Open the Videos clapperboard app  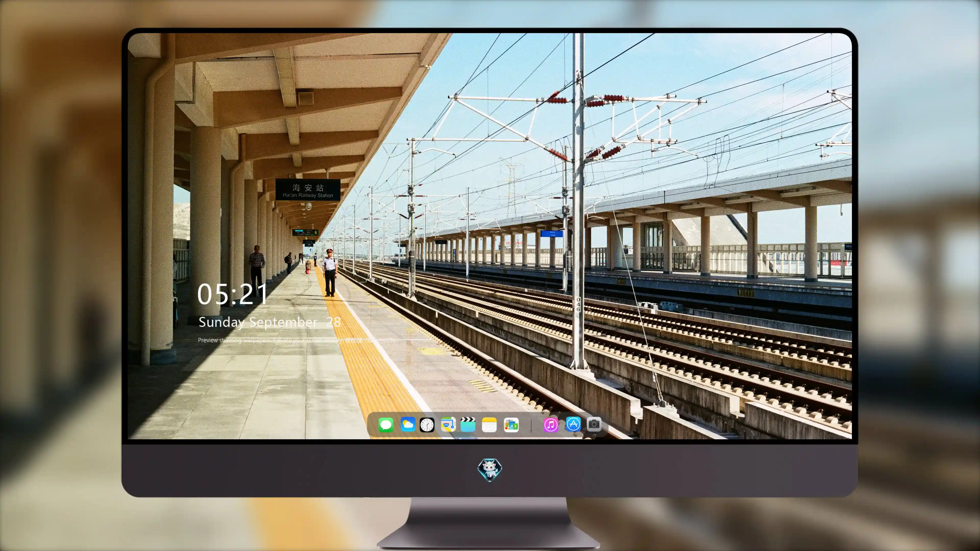pyautogui.click(x=468, y=424)
